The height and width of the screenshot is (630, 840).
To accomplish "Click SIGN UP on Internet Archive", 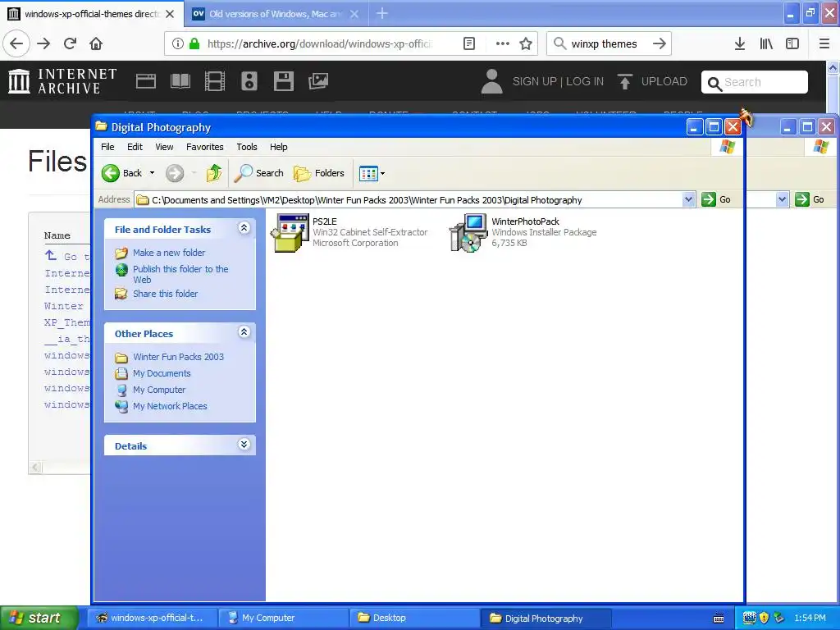I will tap(535, 81).
